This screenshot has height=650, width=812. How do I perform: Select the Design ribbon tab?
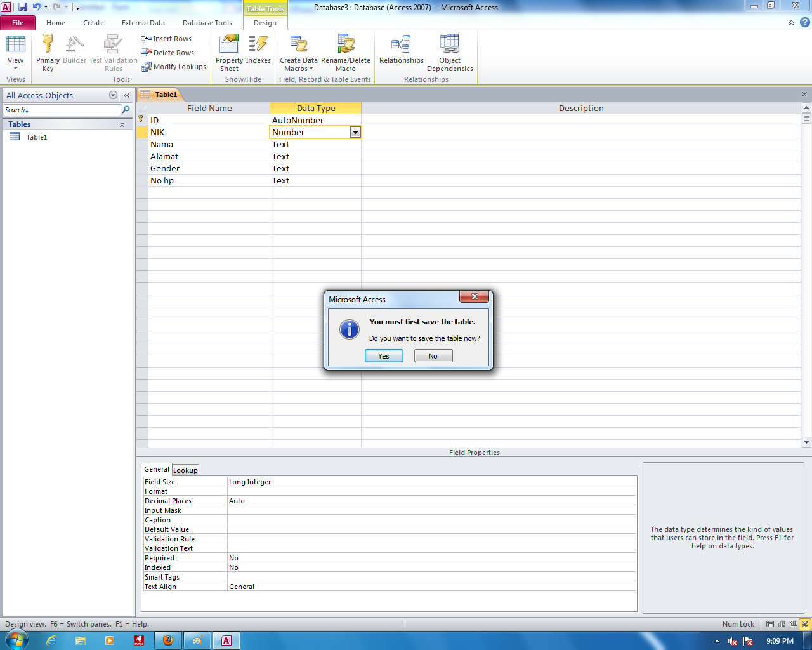pyautogui.click(x=265, y=23)
